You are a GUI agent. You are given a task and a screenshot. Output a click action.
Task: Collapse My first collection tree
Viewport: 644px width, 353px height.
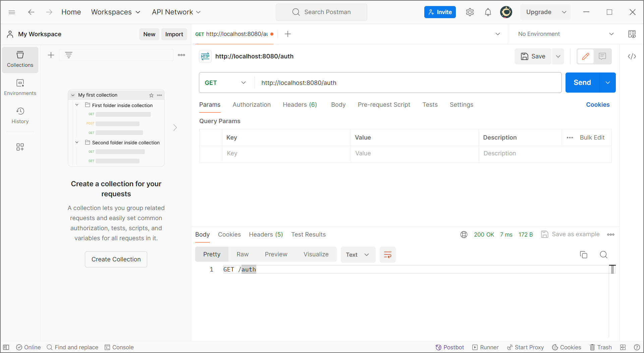coord(73,95)
